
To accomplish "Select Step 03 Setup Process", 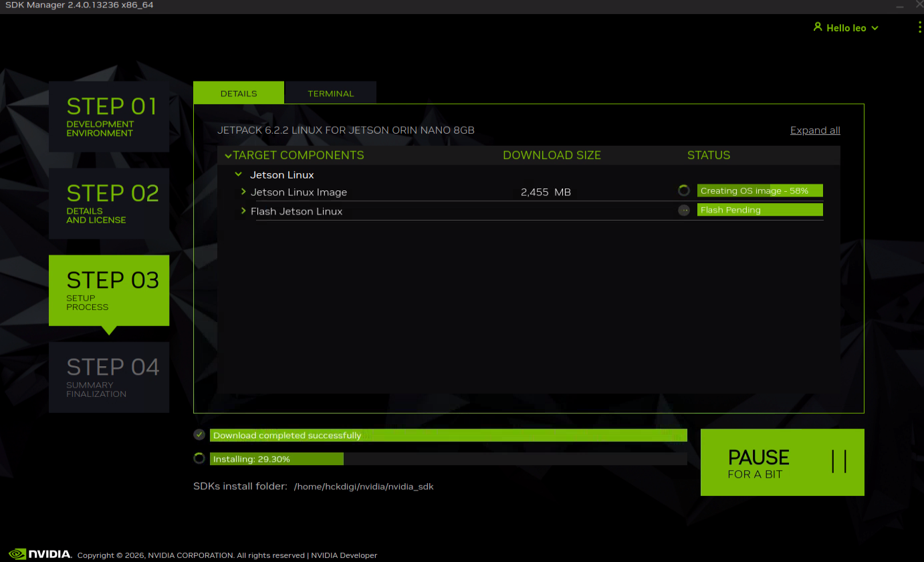I will coord(109,291).
